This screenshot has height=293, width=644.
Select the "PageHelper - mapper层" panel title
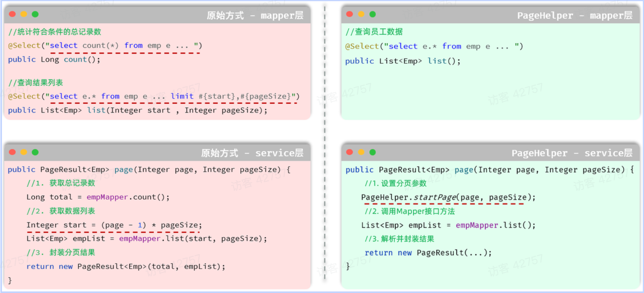pyautogui.click(x=574, y=15)
